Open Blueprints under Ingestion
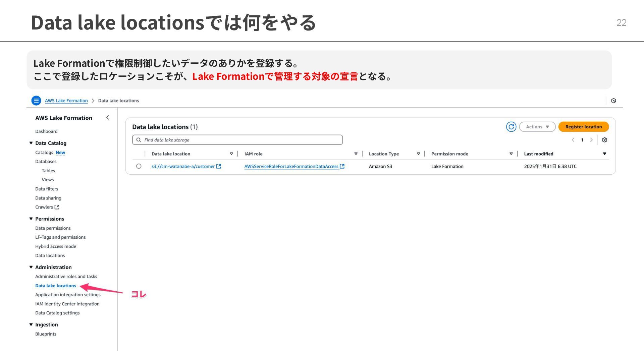This screenshot has height=362, width=644. (x=46, y=334)
